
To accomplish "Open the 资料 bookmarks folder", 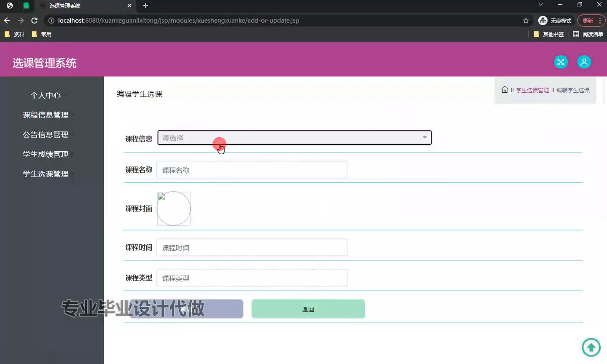I will pos(14,34).
